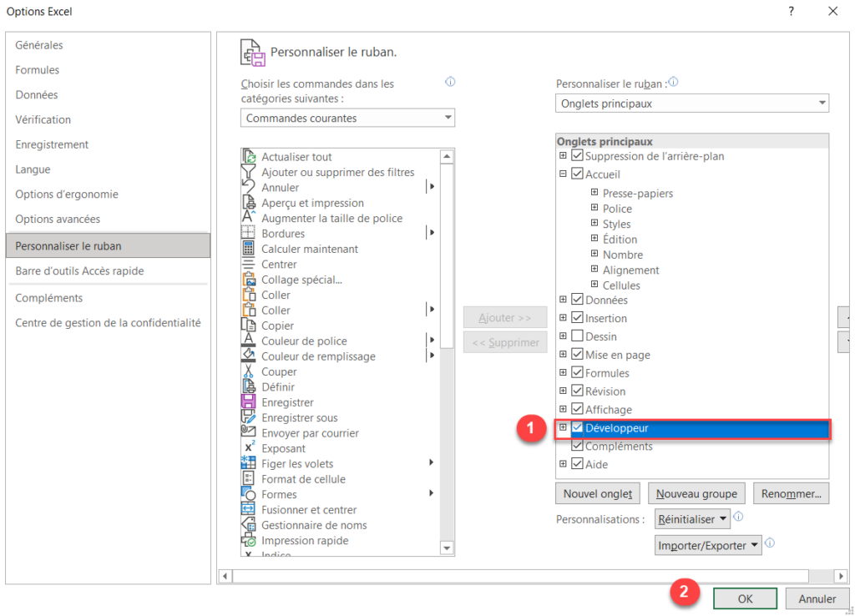
Task: Open Barre d'outils Accès rapide settings
Action: (x=80, y=272)
